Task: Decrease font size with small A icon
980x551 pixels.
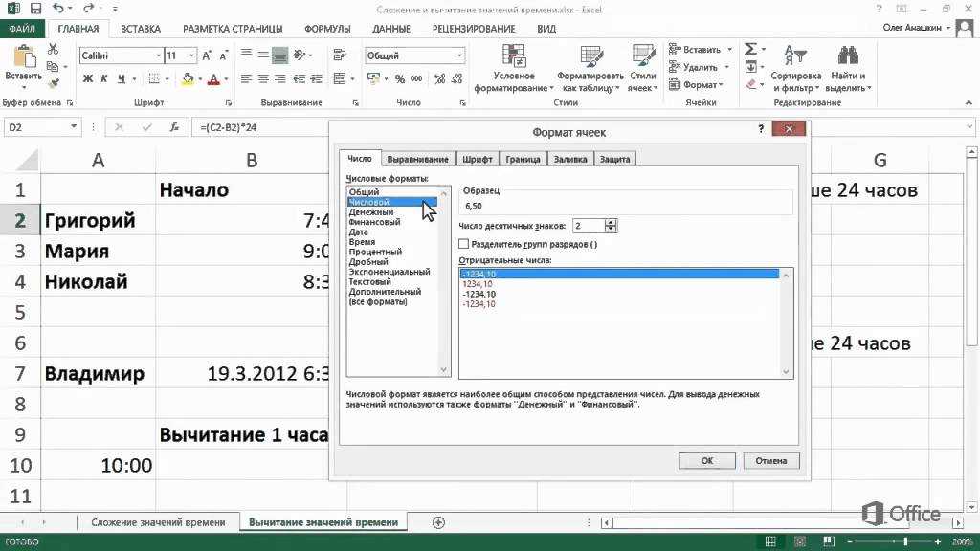Action: [x=222, y=55]
